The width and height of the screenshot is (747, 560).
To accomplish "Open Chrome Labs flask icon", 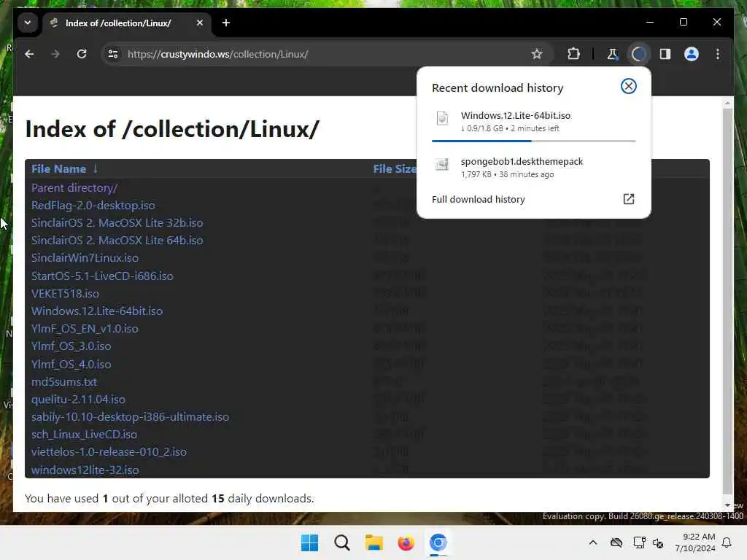I will coord(612,54).
